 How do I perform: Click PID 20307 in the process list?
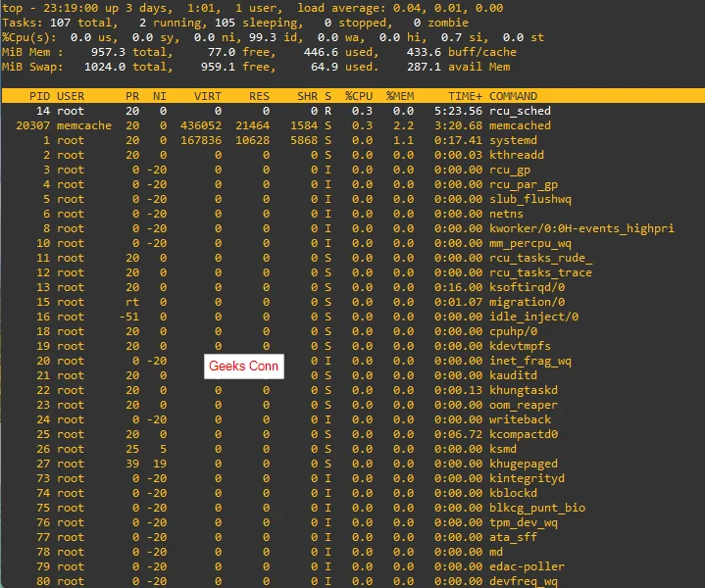click(32, 125)
